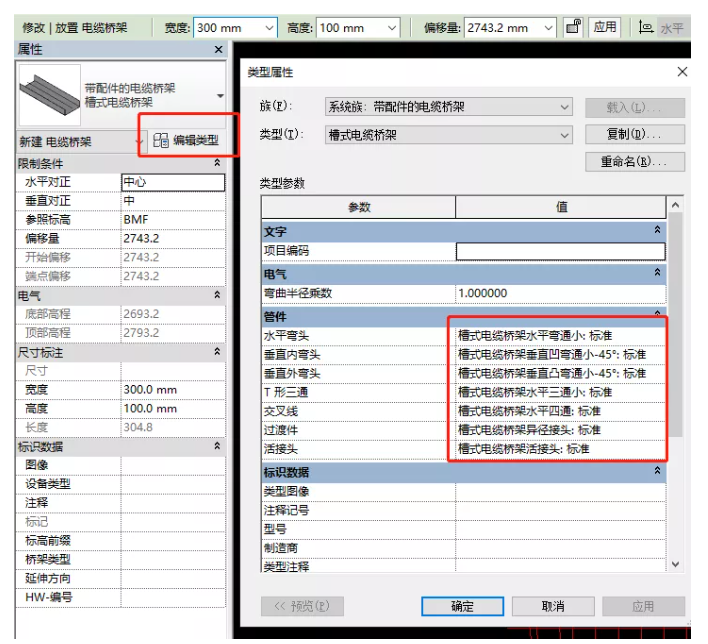Viewport: 708px width, 644px height.
Task: Click the 偏移量 value 2743.2 in properties
Action: pos(173,238)
